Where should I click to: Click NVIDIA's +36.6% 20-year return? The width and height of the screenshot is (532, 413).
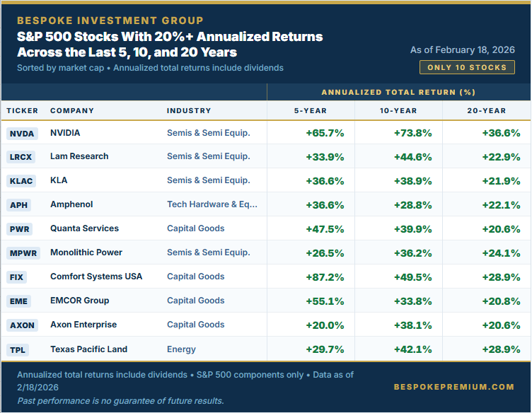(x=501, y=133)
